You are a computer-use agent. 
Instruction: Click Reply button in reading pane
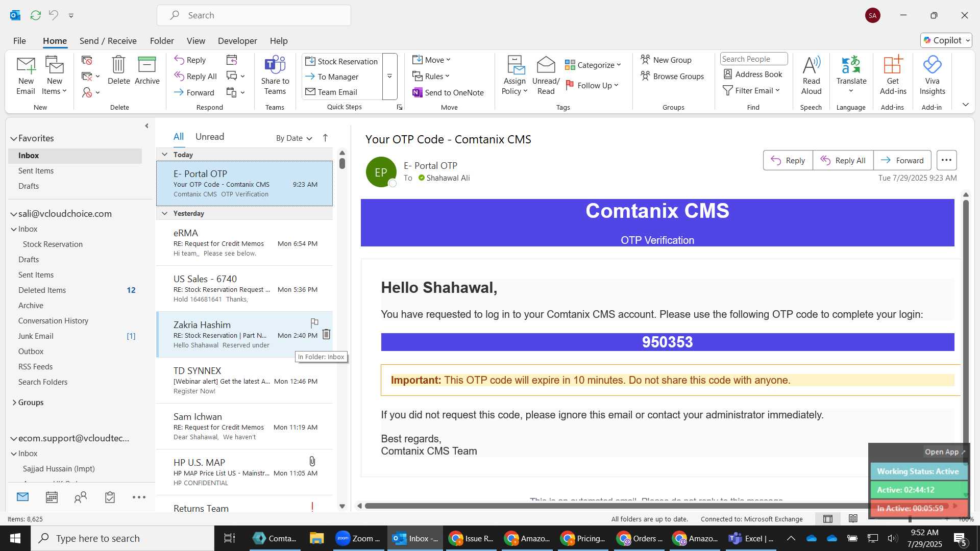pos(788,160)
